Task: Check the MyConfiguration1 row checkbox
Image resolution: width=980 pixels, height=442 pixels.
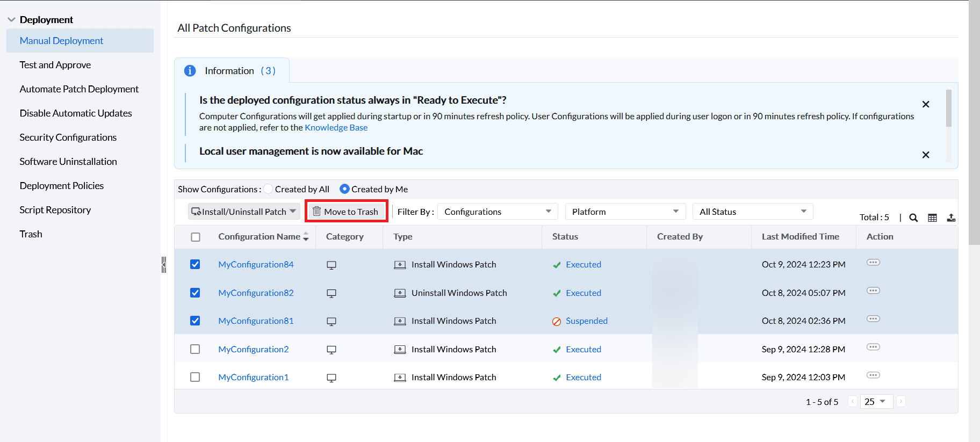Action: pyautogui.click(x=195, y=377)
